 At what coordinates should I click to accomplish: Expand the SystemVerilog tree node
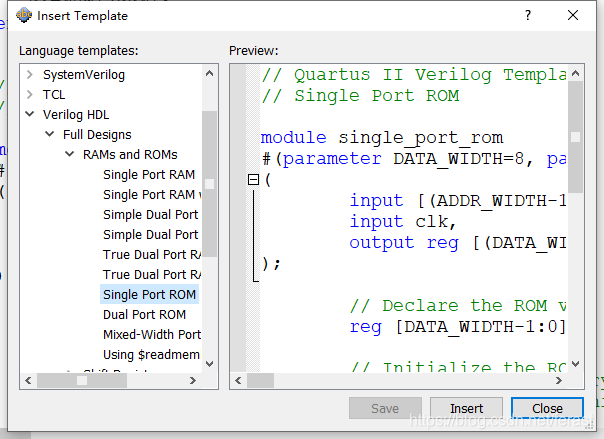[30, 74]
